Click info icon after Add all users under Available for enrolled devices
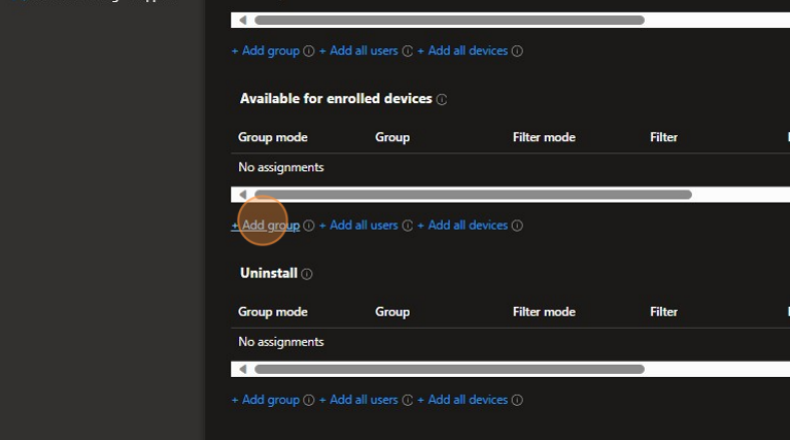This screenshot has height=440, width=790. [407, 226]
